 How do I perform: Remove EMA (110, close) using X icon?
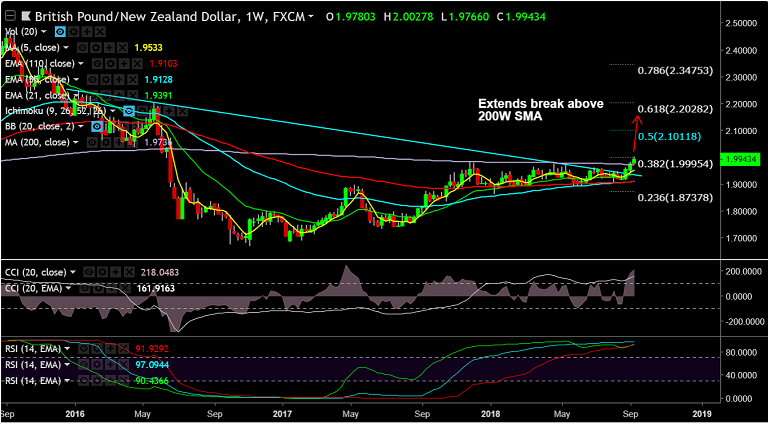click(138, 64)
